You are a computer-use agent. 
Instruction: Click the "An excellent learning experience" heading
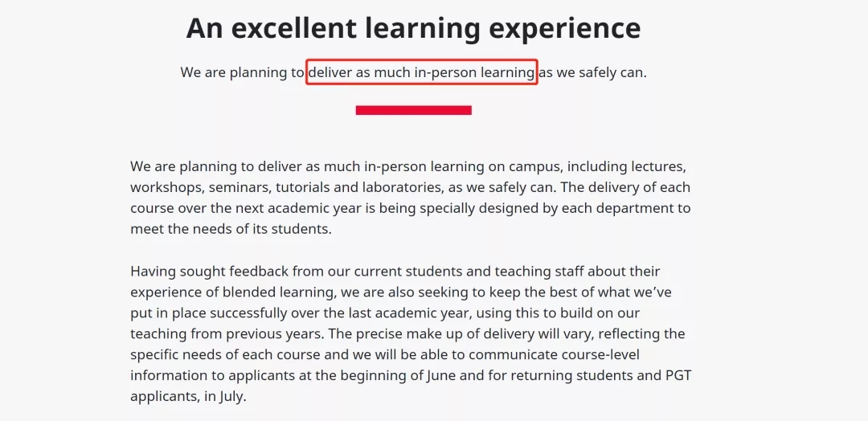pyautogui.click(x=413, y=27)
